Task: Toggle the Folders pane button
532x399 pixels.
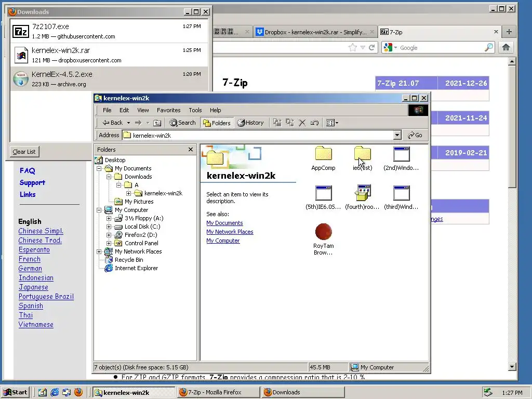Action: 217,123
